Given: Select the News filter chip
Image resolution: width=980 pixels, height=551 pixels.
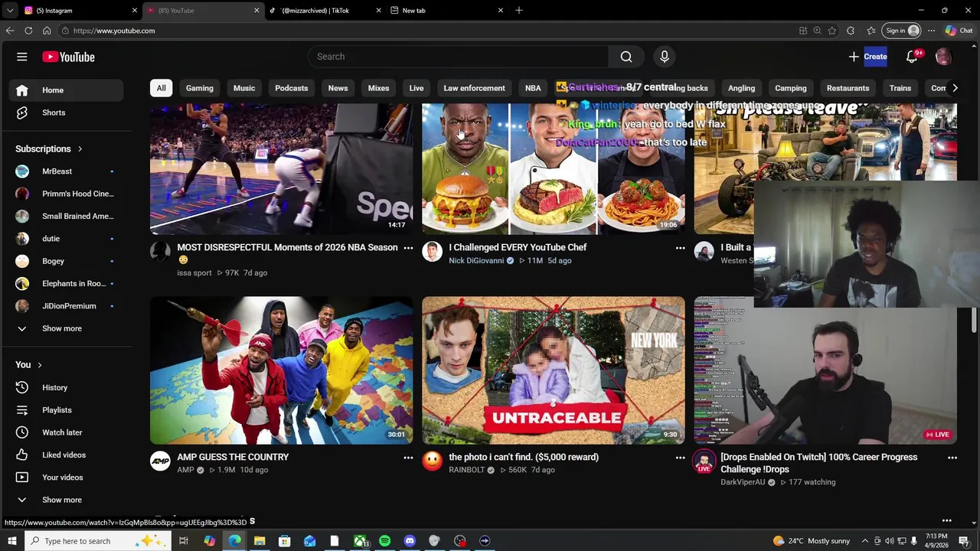Looking at the screenshot, I should [x=338, y=88].
